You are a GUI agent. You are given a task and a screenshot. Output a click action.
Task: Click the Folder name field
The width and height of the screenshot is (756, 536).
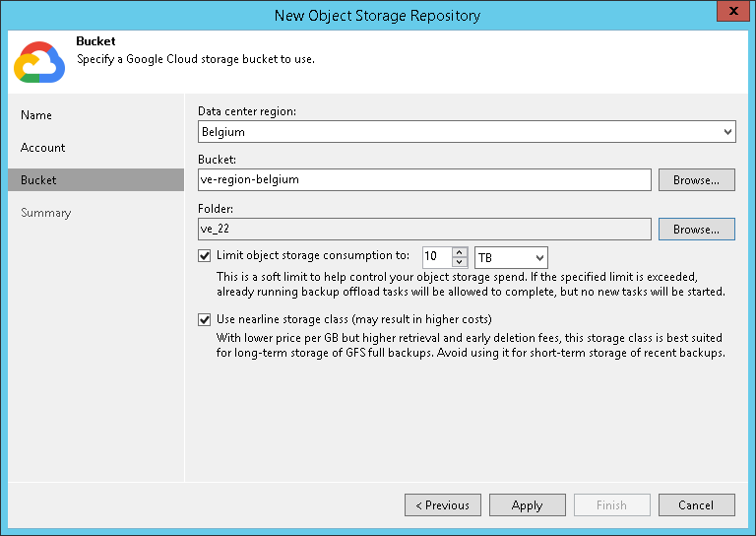[x=423, y=230]
